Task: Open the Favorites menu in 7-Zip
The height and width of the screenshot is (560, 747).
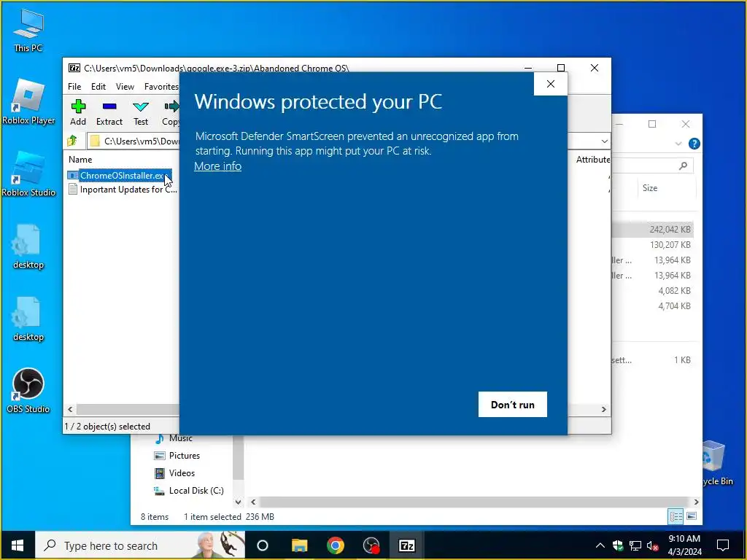Action: click(161, 87)
